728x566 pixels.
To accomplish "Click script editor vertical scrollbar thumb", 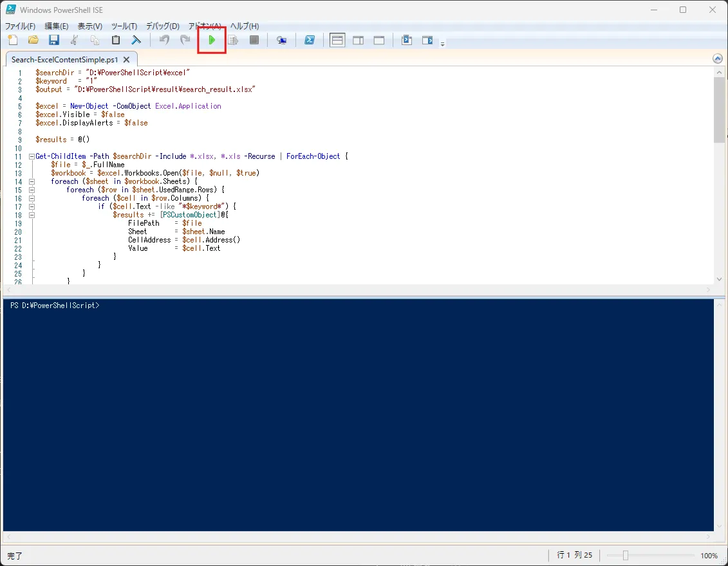I will tap(719, 110).
